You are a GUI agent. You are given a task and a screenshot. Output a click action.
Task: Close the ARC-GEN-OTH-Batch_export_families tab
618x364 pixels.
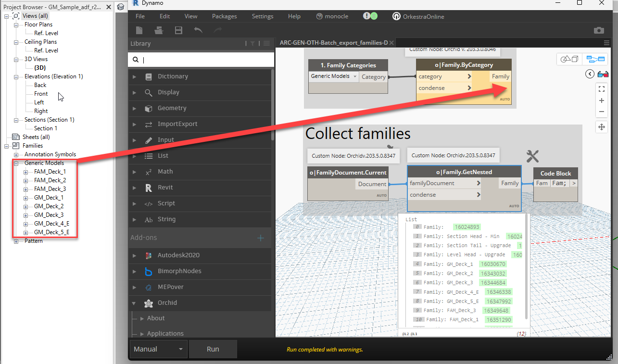392,43
